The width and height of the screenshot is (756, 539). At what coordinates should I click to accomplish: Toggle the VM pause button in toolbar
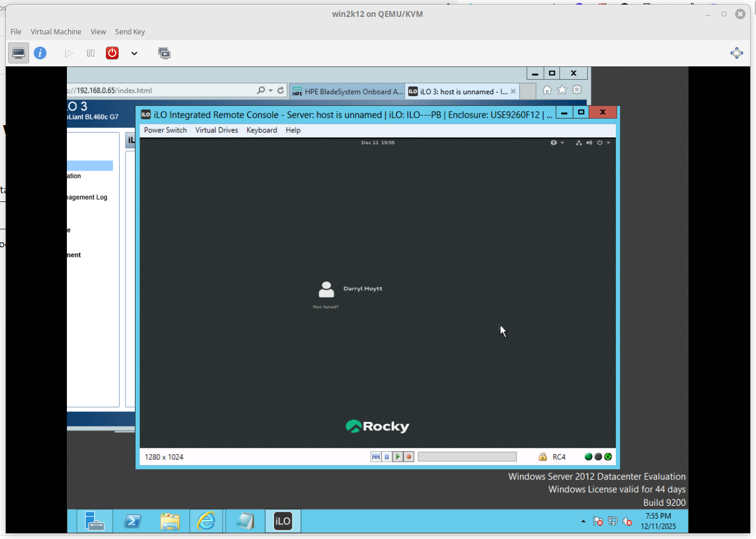(91, 53)
